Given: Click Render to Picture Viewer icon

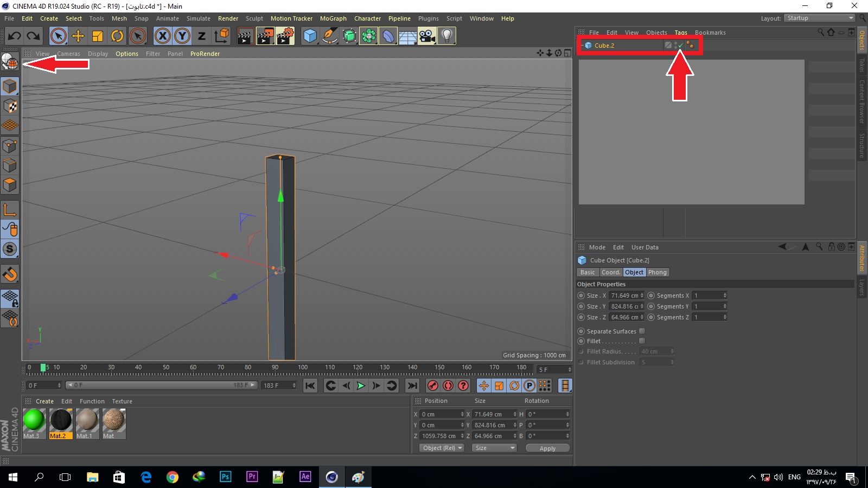Looking at the screenshot, I should coord(265,36).
